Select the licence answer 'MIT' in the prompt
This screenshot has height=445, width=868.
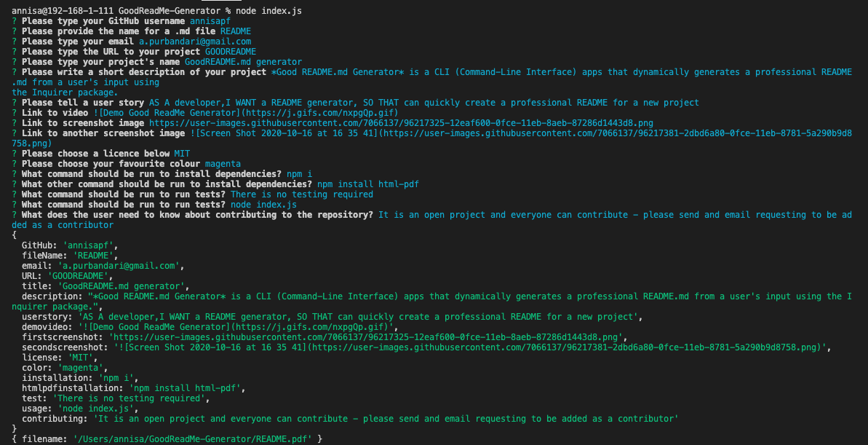pyautogui.click(x=182, y=154)
